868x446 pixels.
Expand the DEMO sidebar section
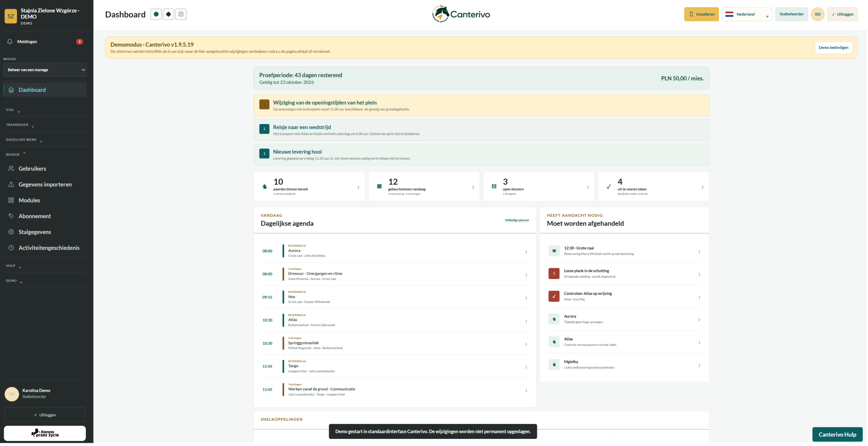tap(45, 281)
